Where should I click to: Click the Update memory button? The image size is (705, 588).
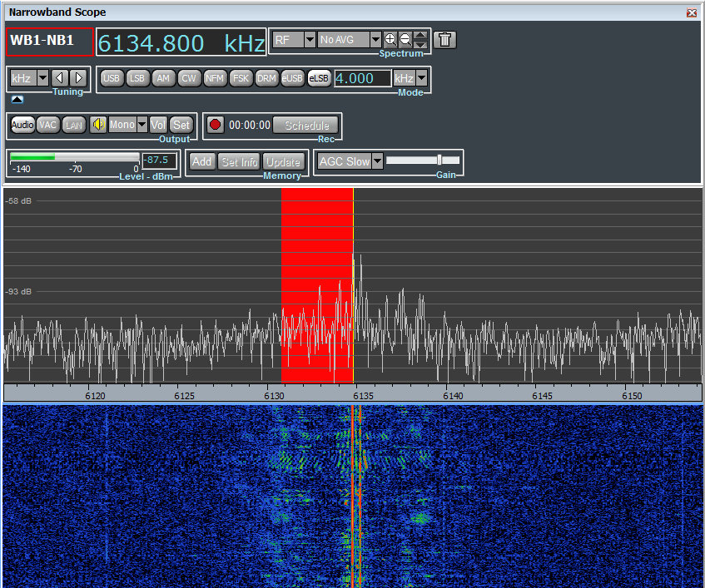coord(283,161)
